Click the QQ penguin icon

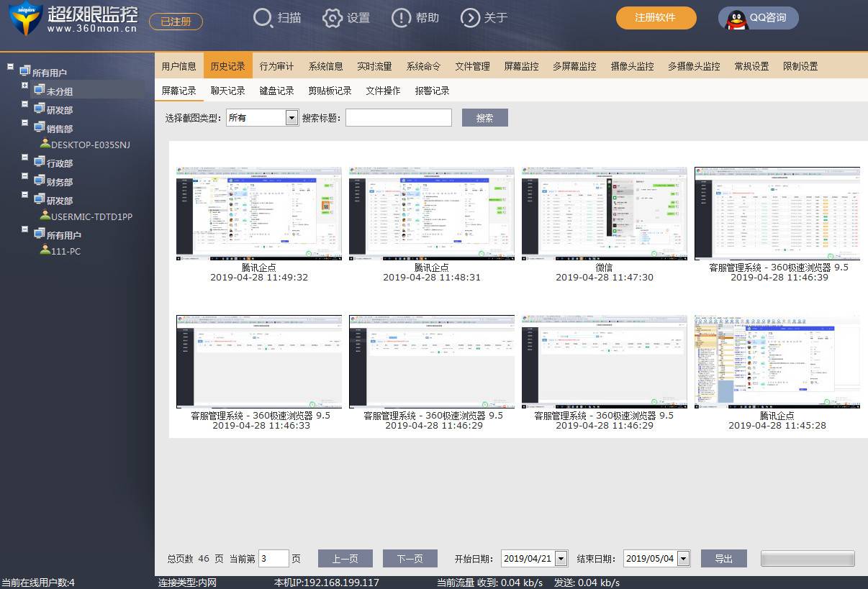click(736, 18)
